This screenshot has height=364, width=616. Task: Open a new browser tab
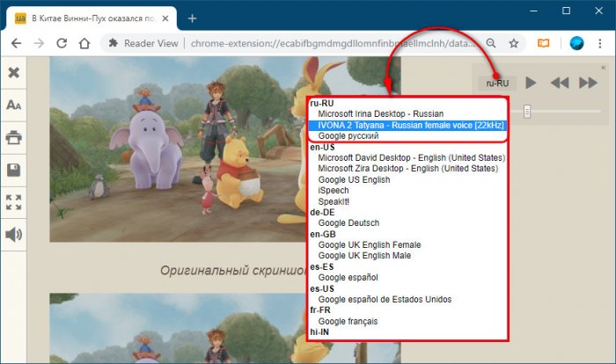coord(192,18)
